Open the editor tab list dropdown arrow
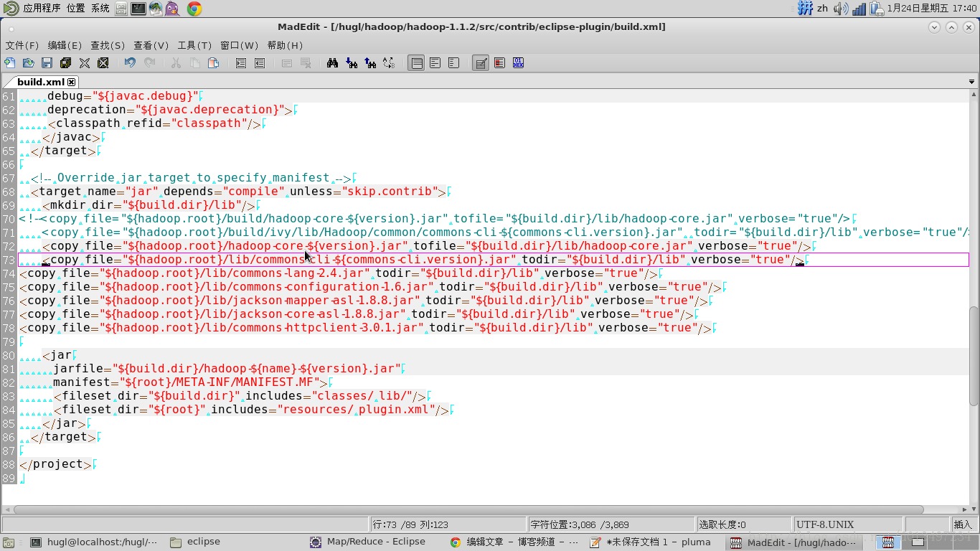 [972, 81]
